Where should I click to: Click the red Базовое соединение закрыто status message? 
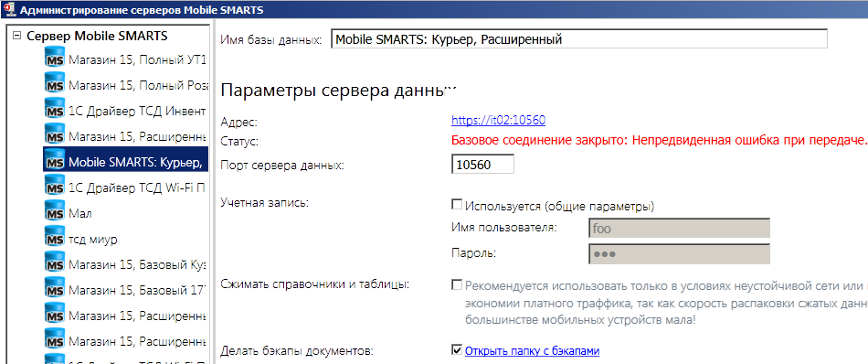click(x=659, y=141)
